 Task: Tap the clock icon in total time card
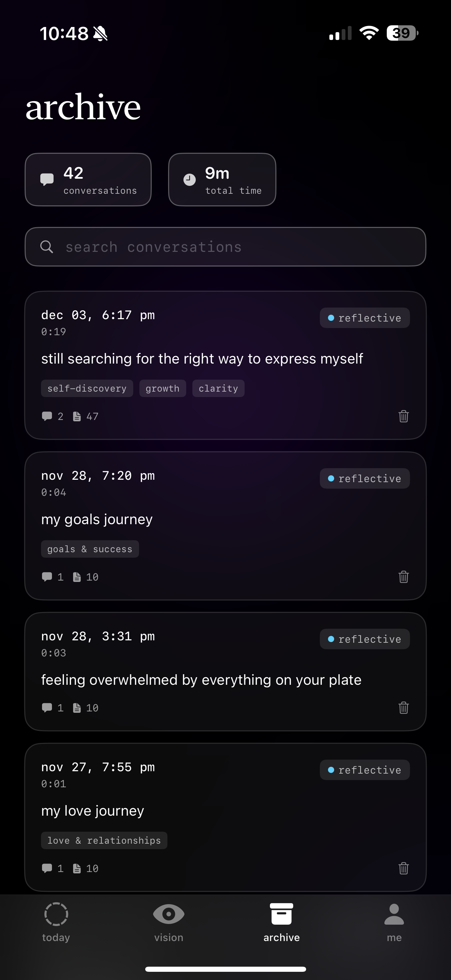(189, 180)
